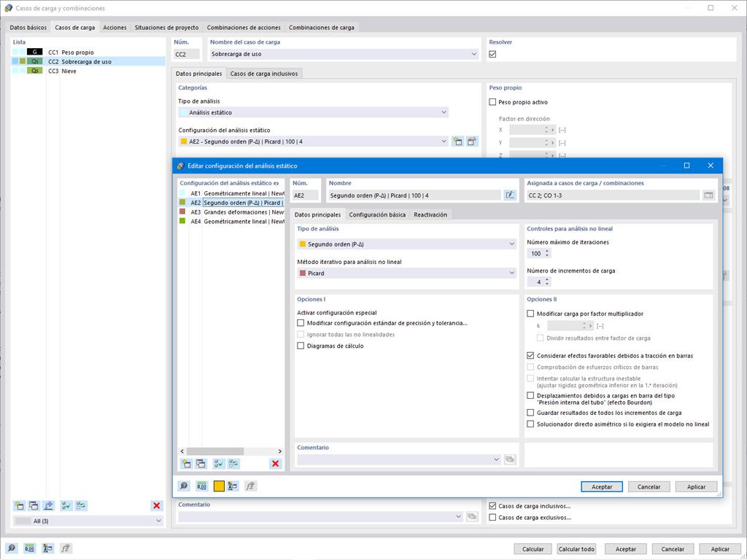Click deselect all icon below Lista

[x=80, y=506]
